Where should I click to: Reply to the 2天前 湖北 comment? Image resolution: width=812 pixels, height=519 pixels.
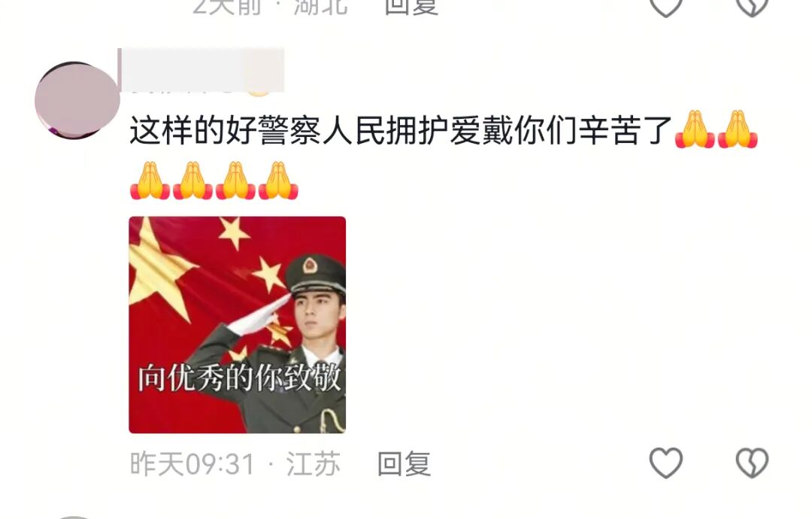[x=412, y=8]
